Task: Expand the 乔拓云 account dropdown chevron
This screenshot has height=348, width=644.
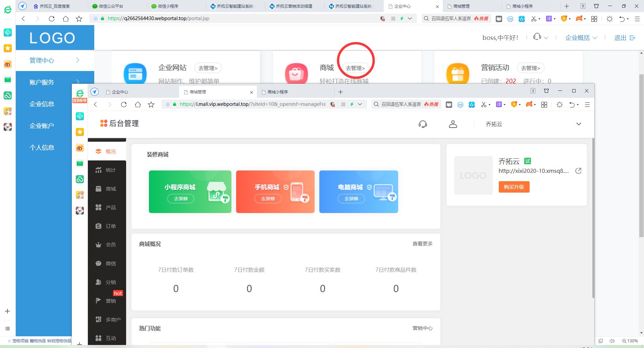Action: [x=579, y=124]
